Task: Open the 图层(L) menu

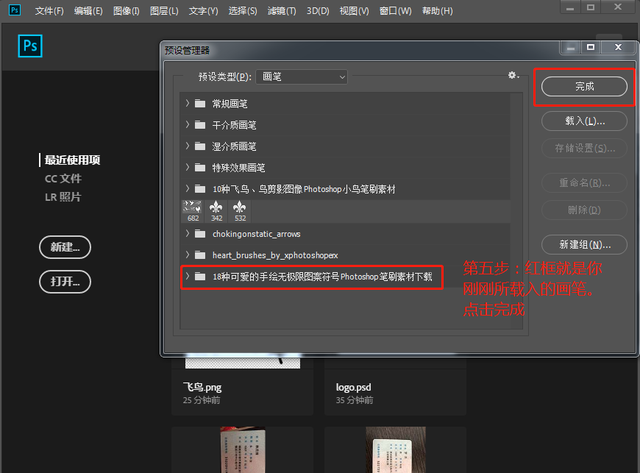Action: 164,11
